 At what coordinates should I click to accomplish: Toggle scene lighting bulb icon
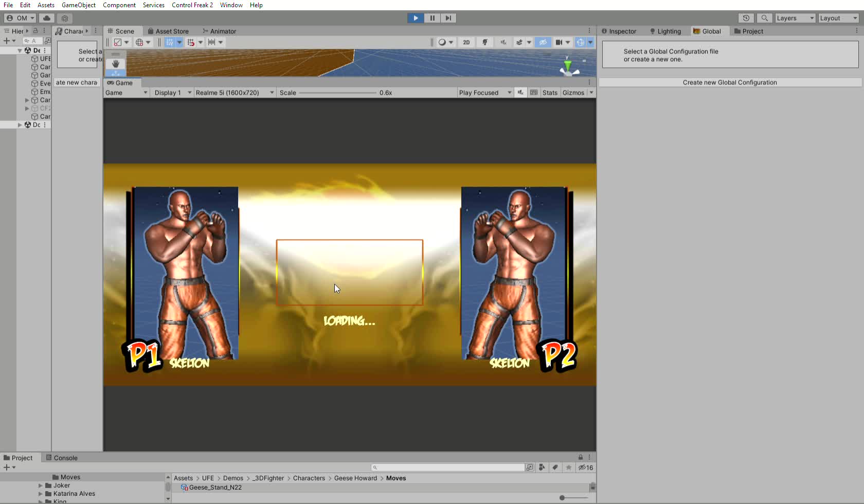point(485,43)
